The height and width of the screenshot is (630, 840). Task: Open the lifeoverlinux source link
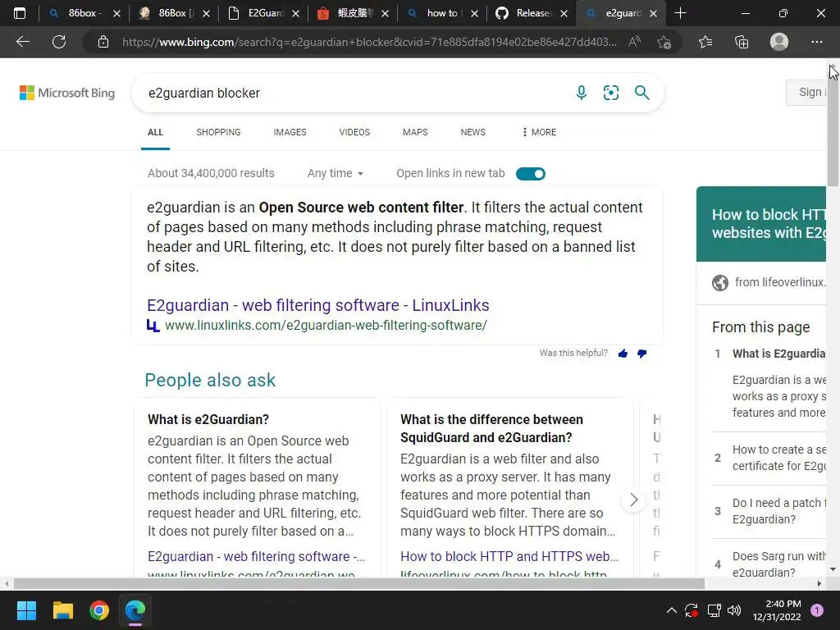pos(779,282)
